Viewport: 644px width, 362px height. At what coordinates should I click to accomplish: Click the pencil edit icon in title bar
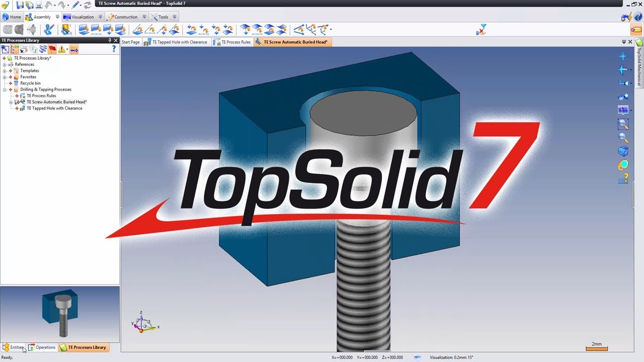(x=75, y=5)
